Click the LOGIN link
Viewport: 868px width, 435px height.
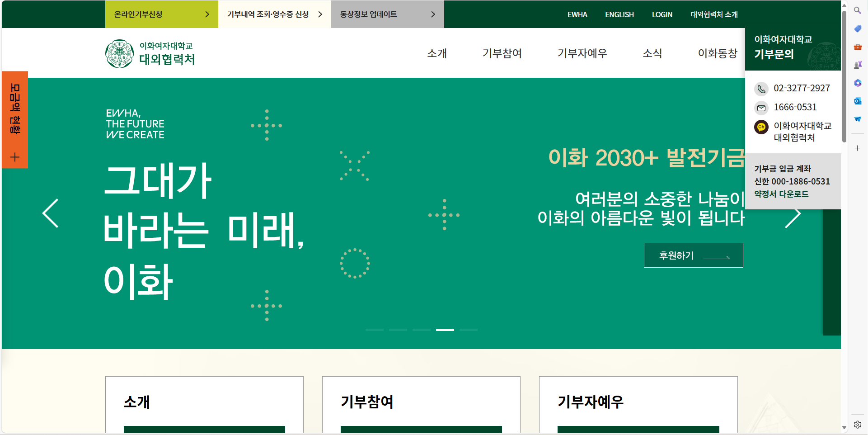[x=662, y=14]
